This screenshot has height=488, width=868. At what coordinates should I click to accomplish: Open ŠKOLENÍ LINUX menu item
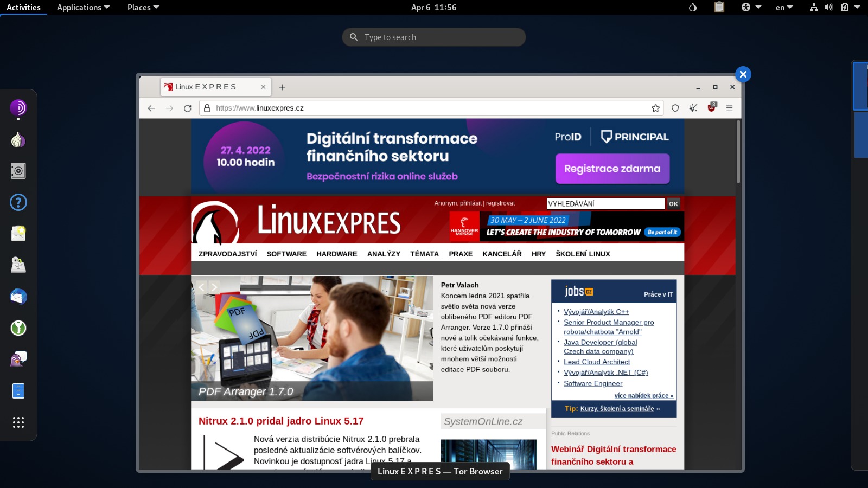pos(583,254)
